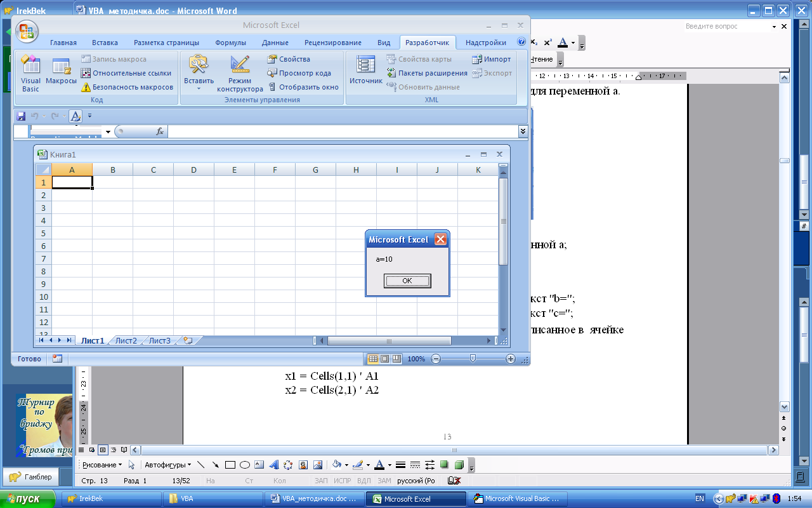Click Отобразить окно button
Viewport: 812px width, 508px height.
[x=303, y=87]
